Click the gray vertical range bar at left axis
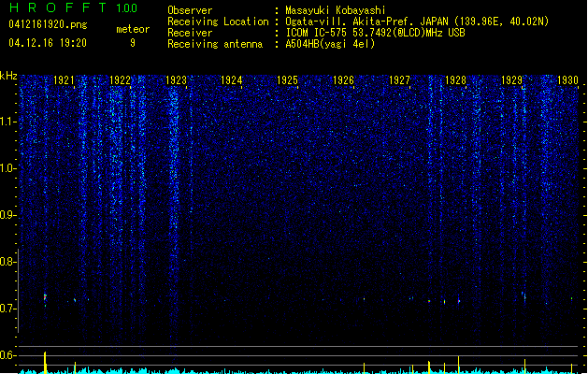 click(x=18, y=291)
